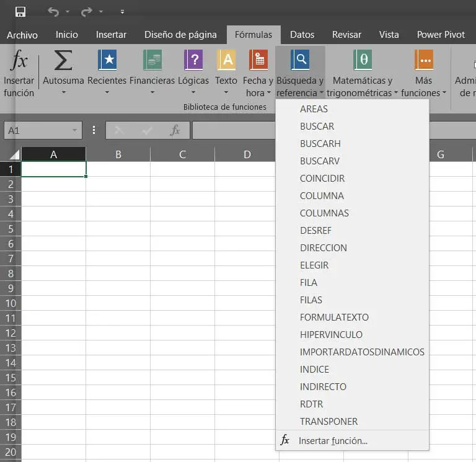
Task: Click the Insertar función fx icon
Action: click(x=19, y=60)
